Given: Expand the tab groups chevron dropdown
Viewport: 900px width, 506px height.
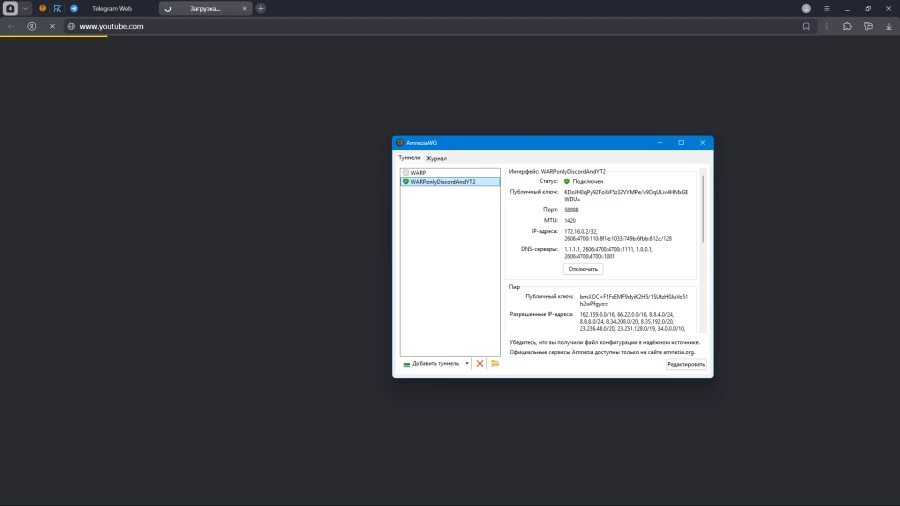Looking at the screenshot, I should click(x=26, y=8).
